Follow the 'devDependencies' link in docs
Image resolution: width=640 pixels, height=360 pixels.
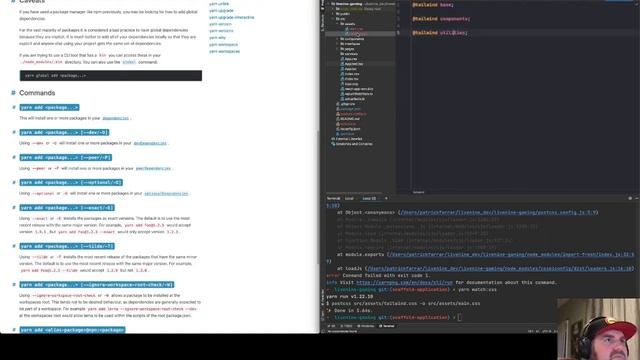click(150, 143)
